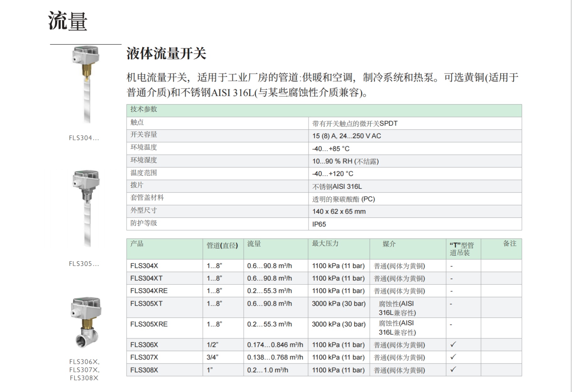Click the "T"型管道吊装 column header
This screenshot has height=392, width=572.
[x=461, y=249]
